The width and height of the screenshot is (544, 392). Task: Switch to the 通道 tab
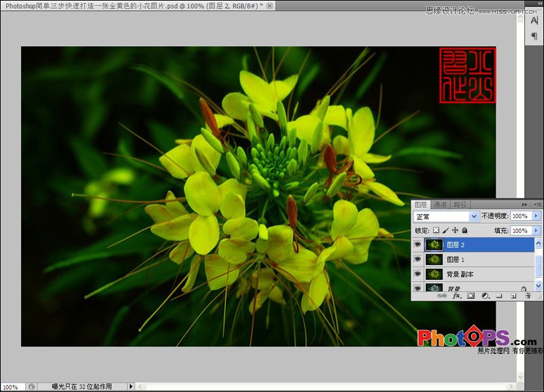click(x=440, y=204)
